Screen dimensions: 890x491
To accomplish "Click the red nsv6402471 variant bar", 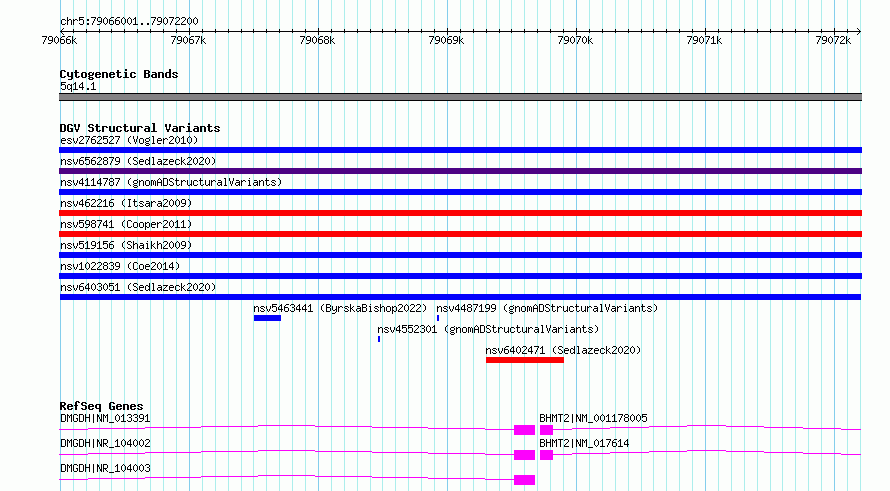I will click(525, 360).
